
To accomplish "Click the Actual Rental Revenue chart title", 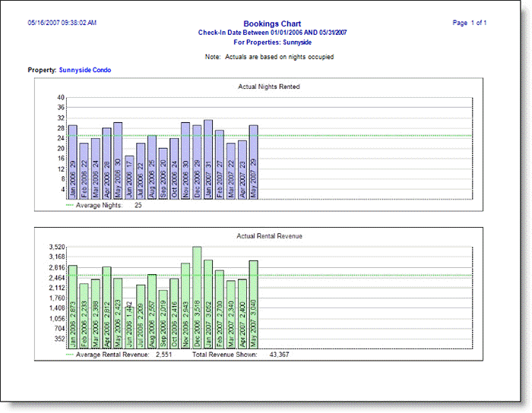I will click(269, 236).
